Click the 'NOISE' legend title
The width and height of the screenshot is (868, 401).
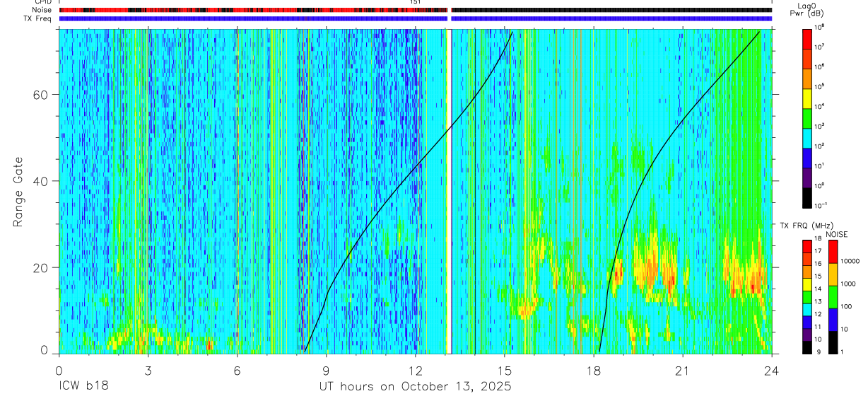coord(835,234)
